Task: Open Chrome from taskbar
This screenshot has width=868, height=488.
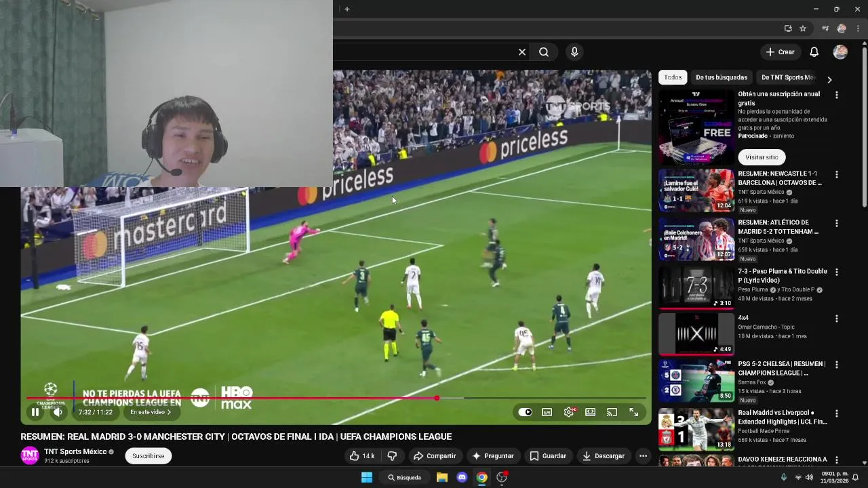Action: pyautogui.click(x=481, y=477)
